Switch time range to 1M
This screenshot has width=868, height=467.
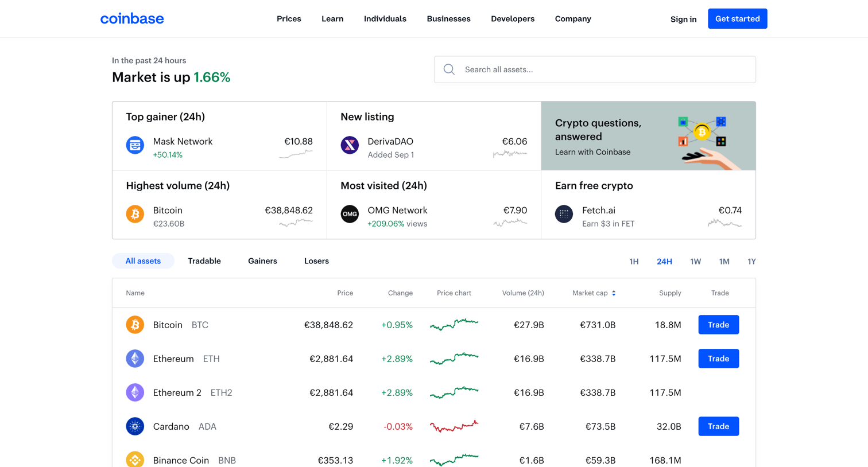click(x=724, y=262)
